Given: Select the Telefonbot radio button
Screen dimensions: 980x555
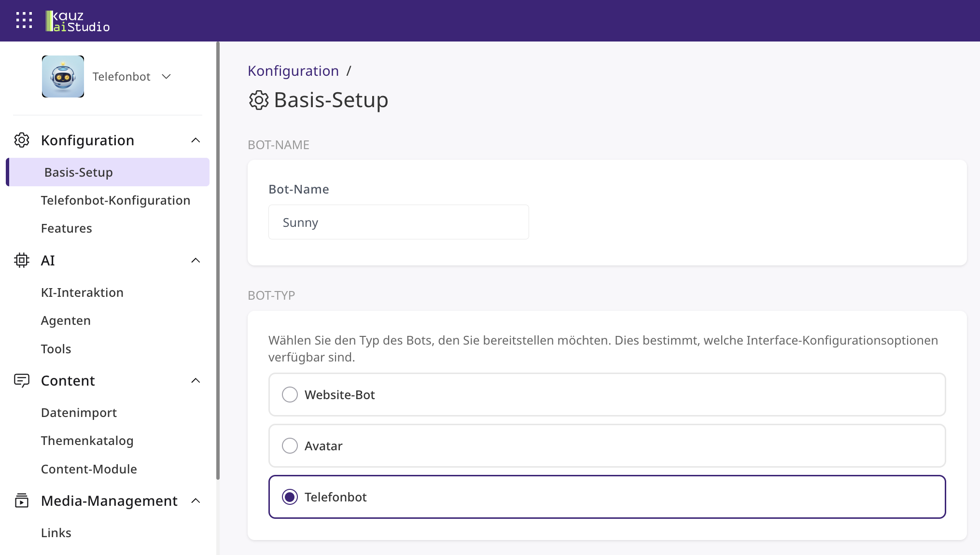Looking at the screenshot, I should click(x=290, y=497).
